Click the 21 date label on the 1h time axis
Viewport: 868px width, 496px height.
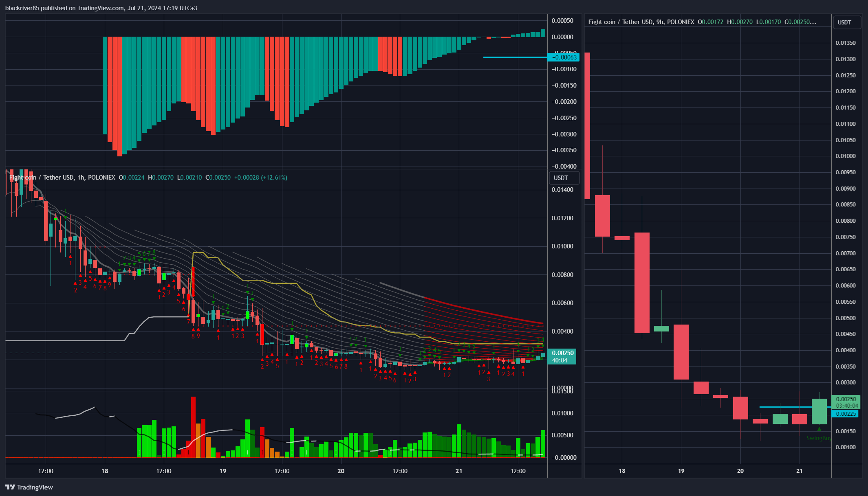tap(459, 471)
